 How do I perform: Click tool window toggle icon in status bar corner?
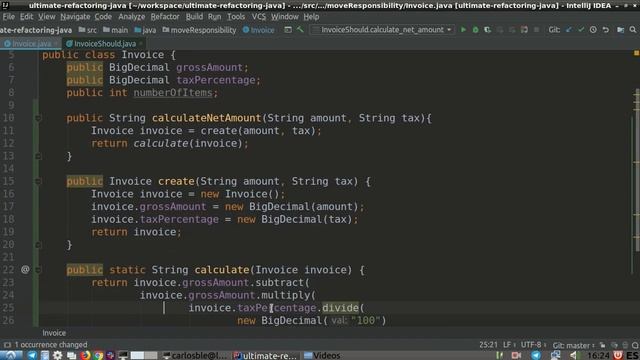click(x=7, y=345)
